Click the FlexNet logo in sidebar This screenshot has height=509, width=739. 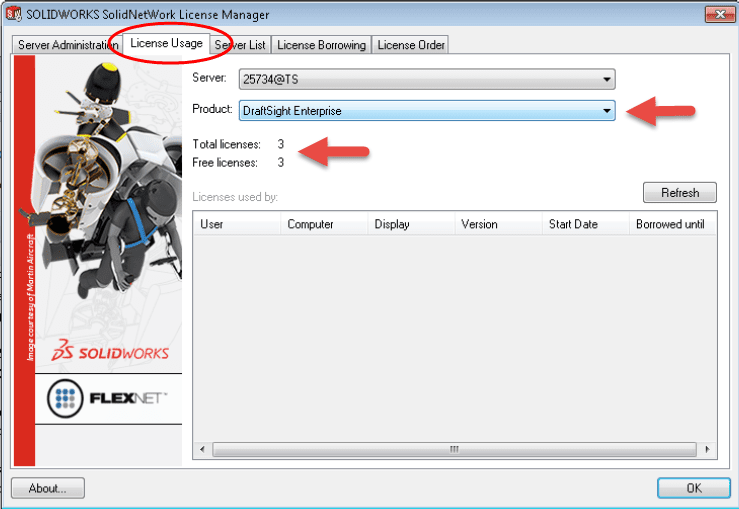tap(108, 401)
